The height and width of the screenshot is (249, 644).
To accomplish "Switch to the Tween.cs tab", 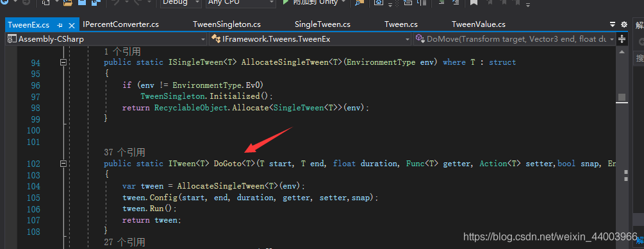I will click(401, 24).
